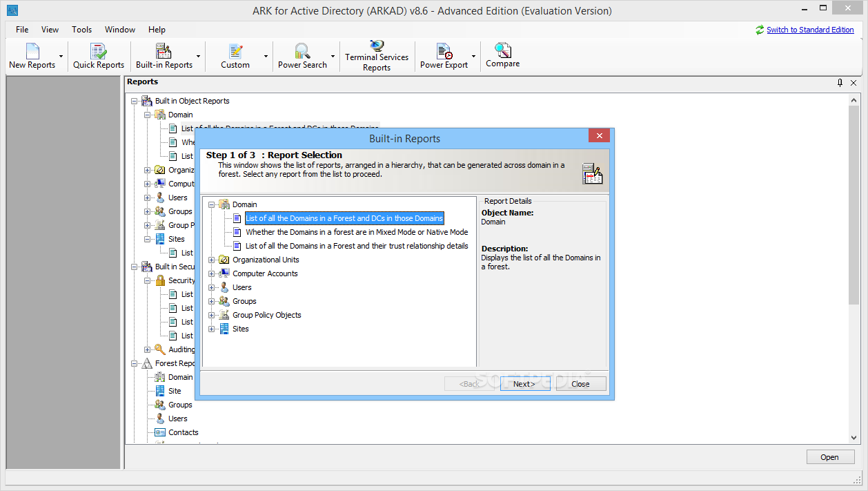Click the Security lock icon in Reports panel

159,280
